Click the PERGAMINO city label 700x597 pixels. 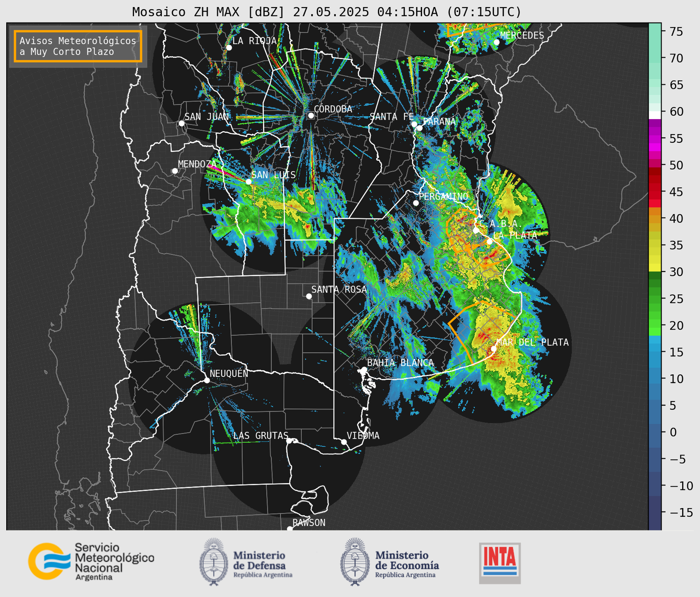click(444, 196)
